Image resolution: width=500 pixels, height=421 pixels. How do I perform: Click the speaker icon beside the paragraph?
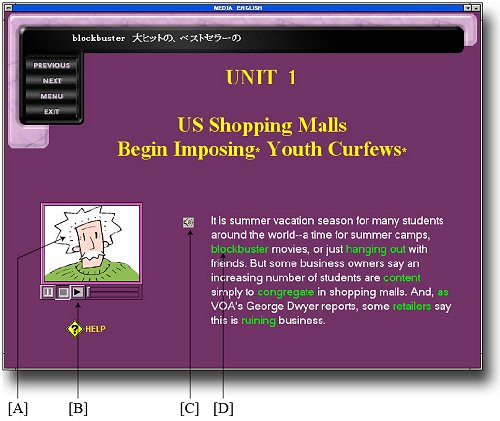pos(188,222)
